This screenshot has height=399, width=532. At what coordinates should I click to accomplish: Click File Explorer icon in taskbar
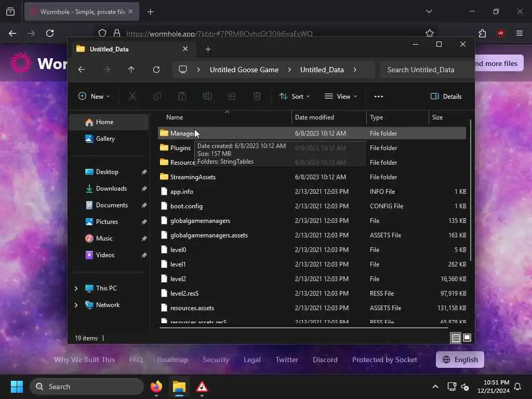click(x=179, y=387)
